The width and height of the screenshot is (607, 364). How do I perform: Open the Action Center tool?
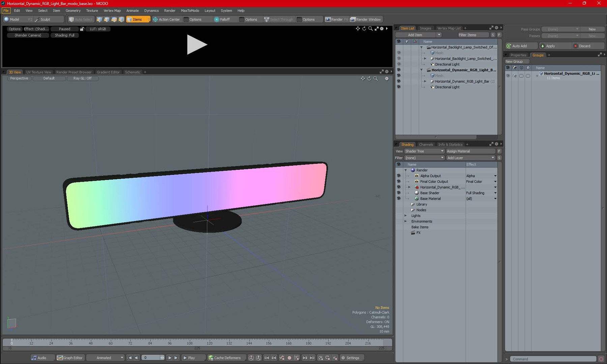[x=167, y=19]
